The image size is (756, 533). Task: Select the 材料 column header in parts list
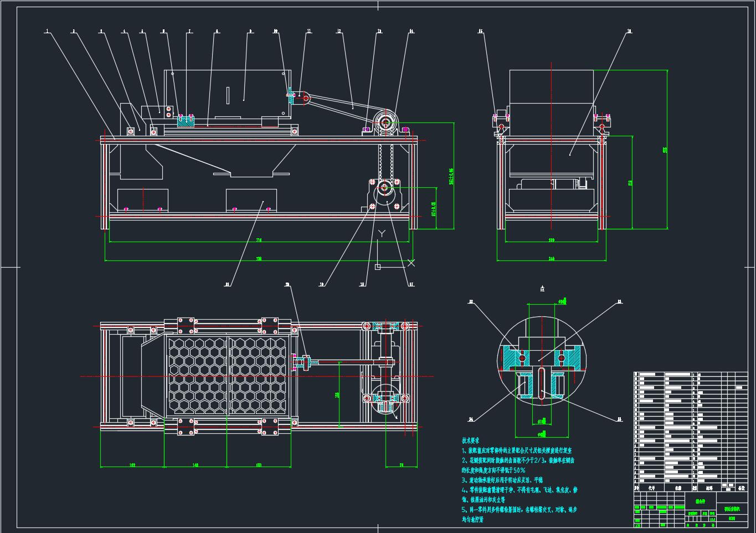(709, 488)
